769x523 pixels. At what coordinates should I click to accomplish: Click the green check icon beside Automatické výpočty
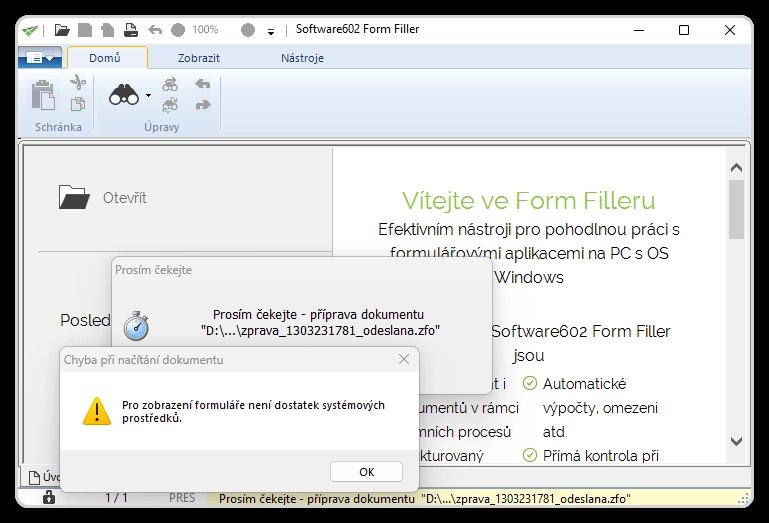tap(530, 383)
